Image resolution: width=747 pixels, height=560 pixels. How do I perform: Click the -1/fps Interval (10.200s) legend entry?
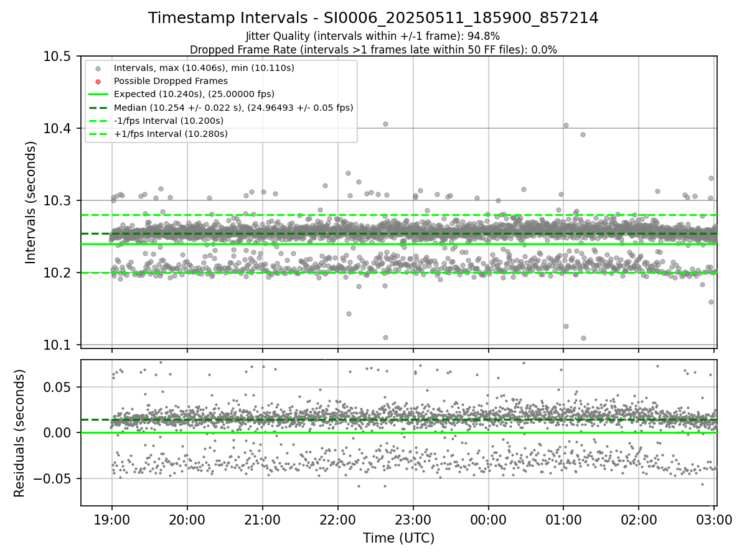169,120
